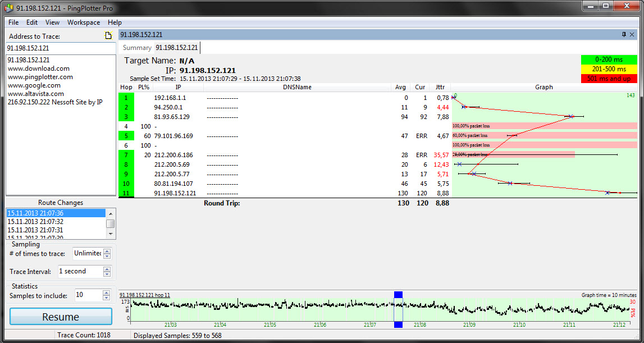Click the Avg column header
Screen dimensions: 644x343
coord(400,87)
